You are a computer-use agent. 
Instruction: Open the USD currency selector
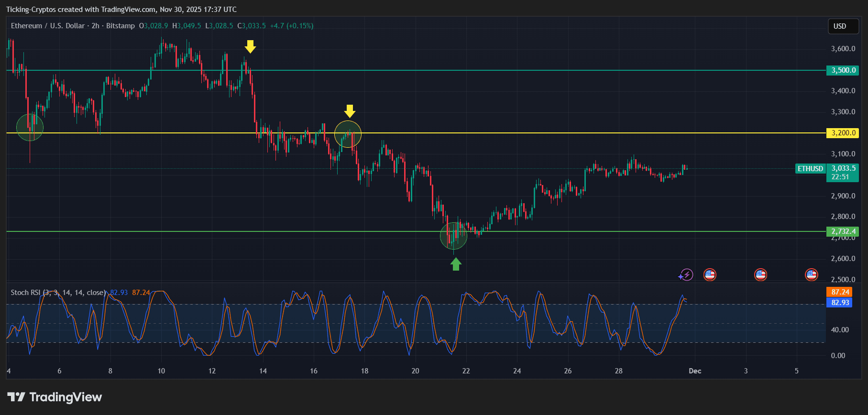coord(843,26)
